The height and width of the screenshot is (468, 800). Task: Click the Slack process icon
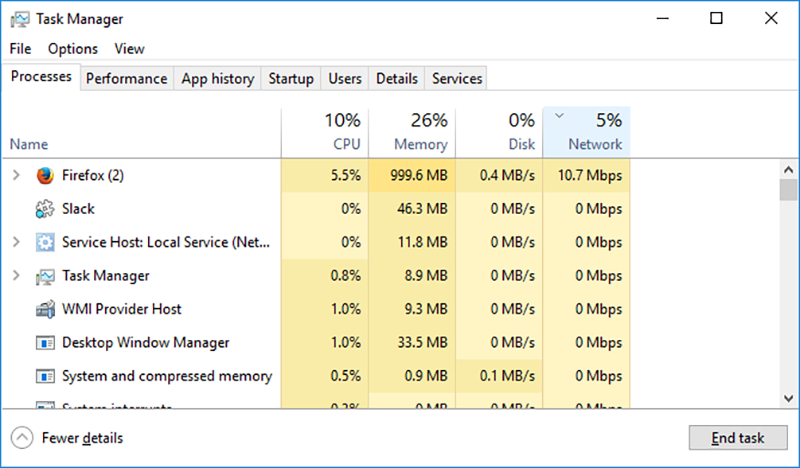[x=45, y=209]
